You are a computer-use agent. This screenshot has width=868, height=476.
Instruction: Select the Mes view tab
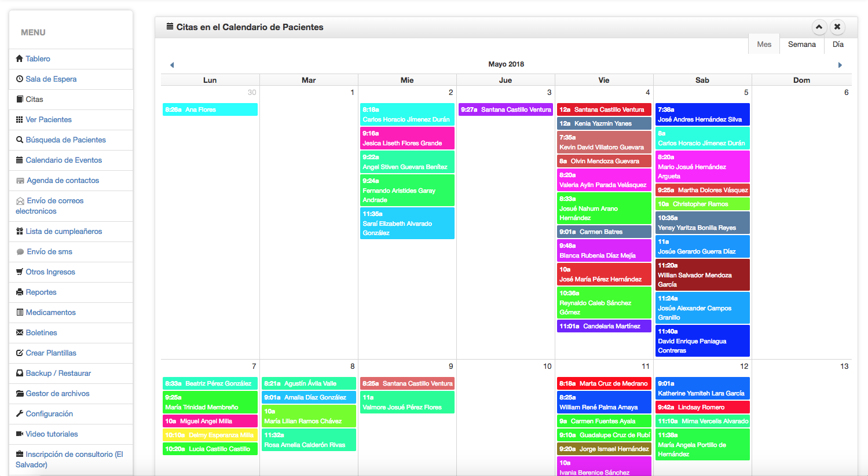[764, 45]
